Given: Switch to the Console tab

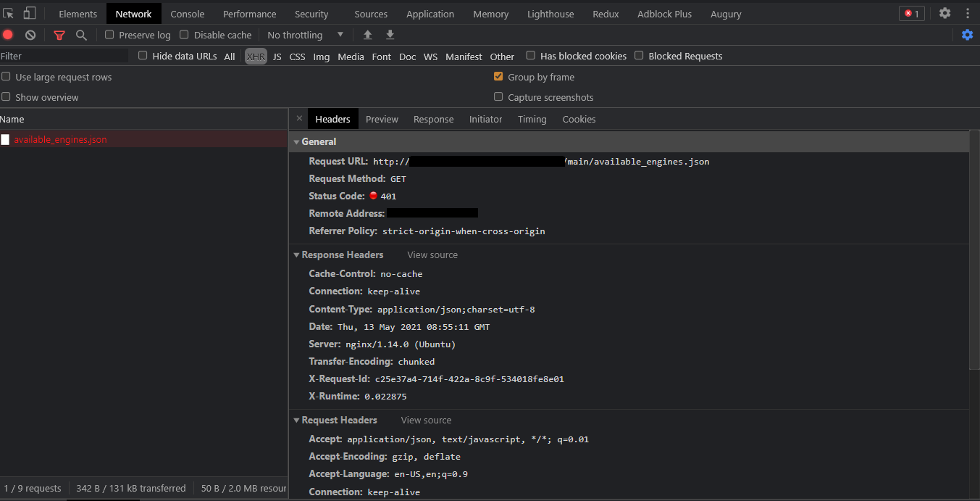Looking at the screenshot, I should 187,13.
